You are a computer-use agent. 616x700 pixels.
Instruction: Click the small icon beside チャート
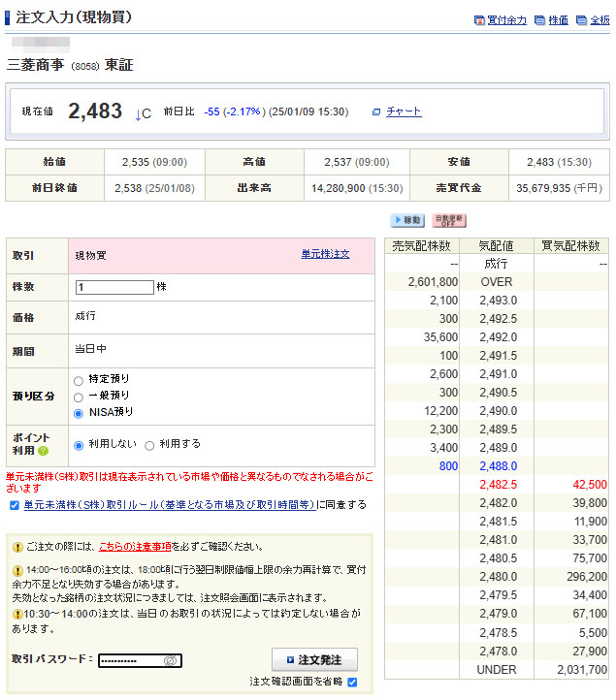pos(376,112)
